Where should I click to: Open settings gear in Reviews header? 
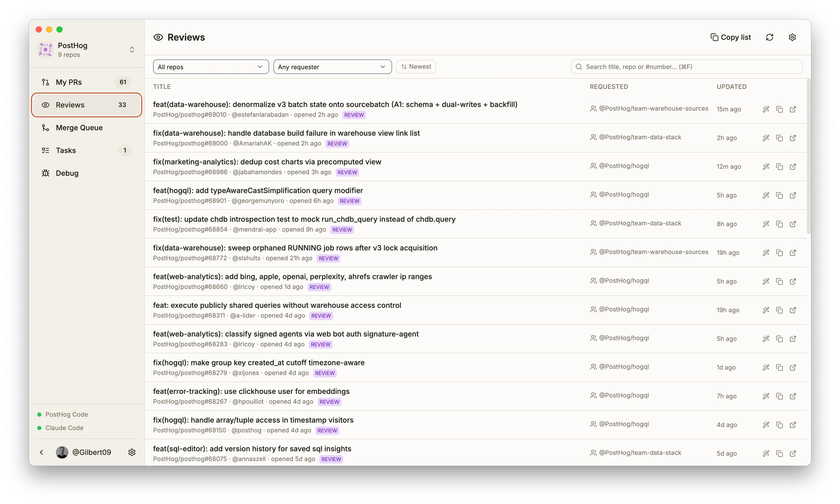792,37
